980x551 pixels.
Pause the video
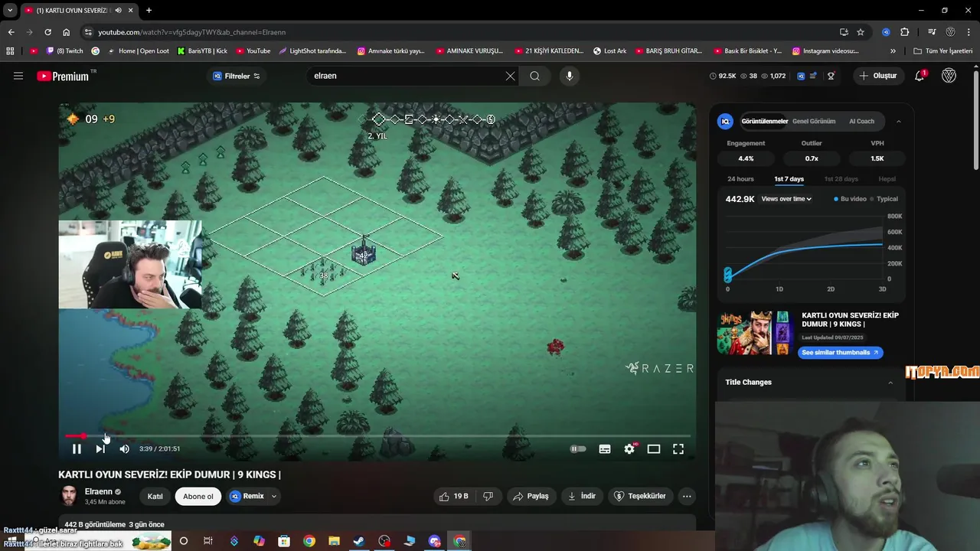[77, 449]
